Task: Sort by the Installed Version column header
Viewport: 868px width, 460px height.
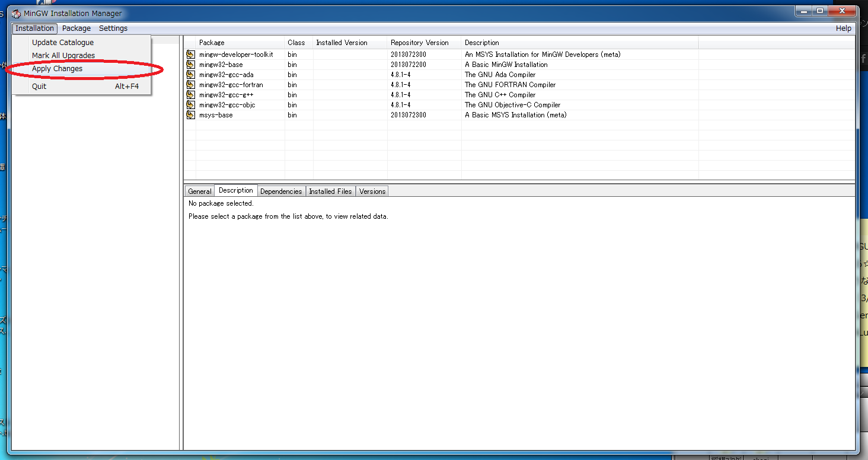Action: coord(350,43)
